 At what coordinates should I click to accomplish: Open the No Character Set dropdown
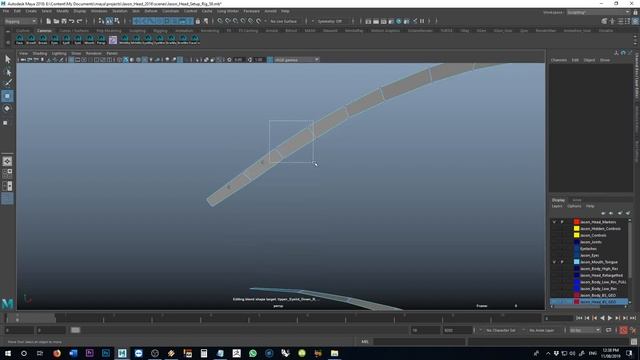502,330
